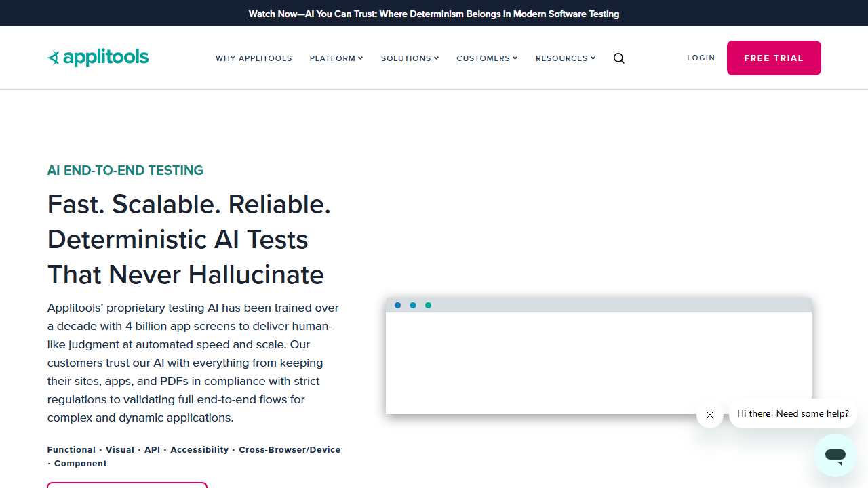868x488 pixels.
Task: Open the Watch Now banner link
Action: pos(433,14)
